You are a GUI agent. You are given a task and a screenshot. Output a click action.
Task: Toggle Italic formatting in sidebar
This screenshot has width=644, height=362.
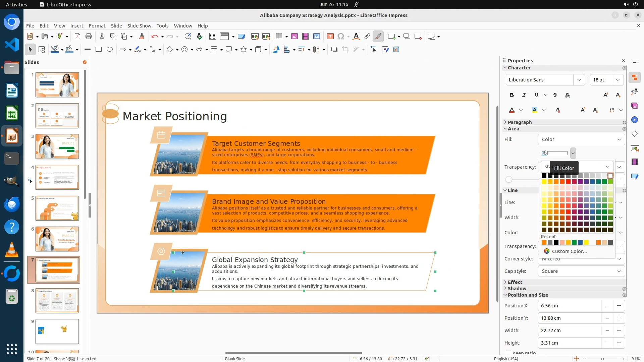click(x=524, y=95)
